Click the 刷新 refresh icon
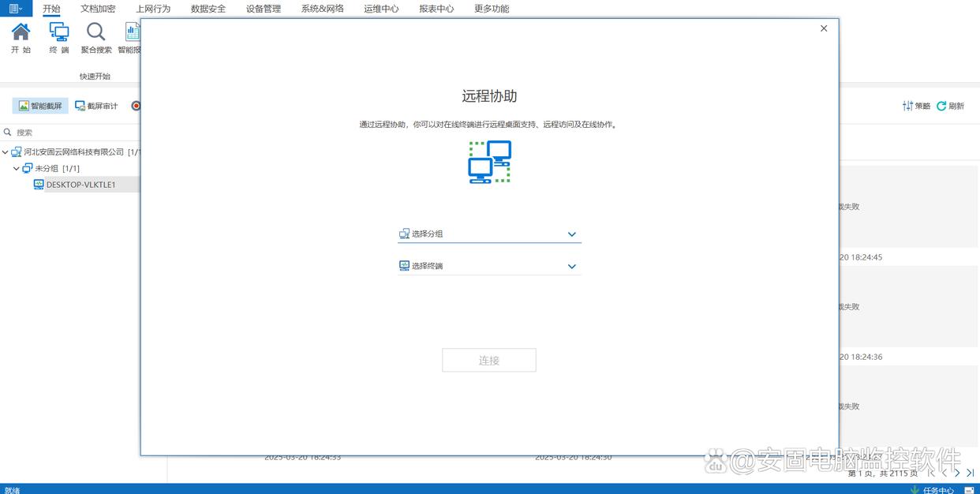This screenshot has height=494, width=980. (941, 106)
